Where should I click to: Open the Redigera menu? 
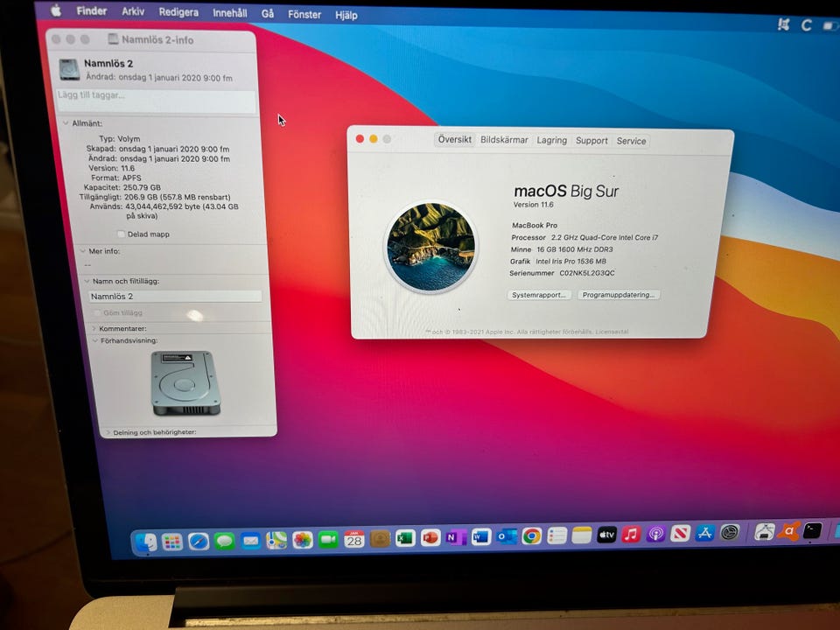click(x=178, y=12)
